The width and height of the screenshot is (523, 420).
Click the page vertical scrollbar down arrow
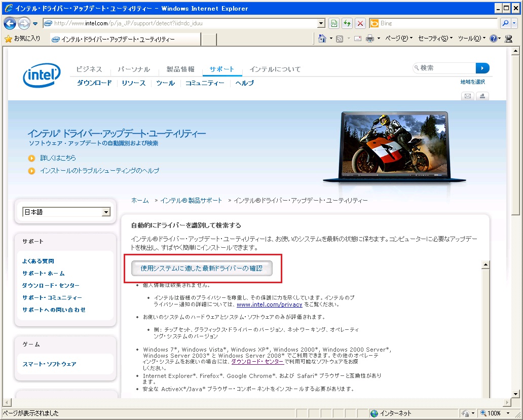pos(515,394)
